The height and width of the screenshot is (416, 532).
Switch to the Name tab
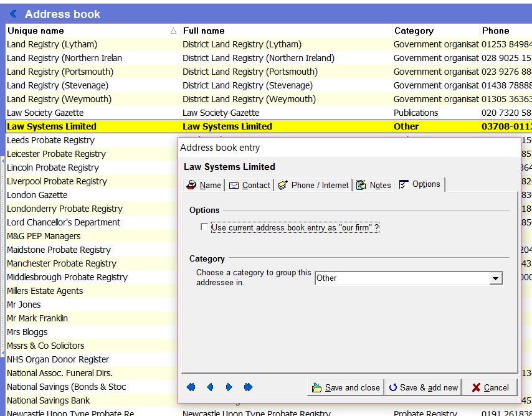point(204,185)
